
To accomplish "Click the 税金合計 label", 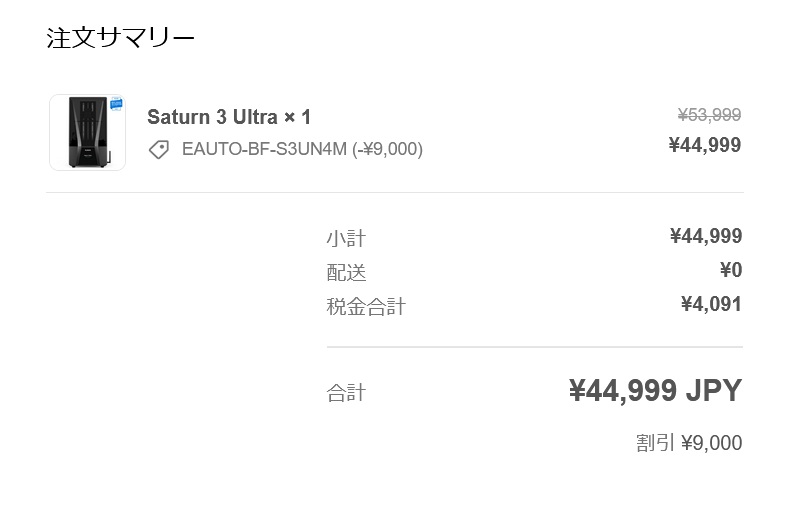I will pyautogui.click(x=366, y=306).
